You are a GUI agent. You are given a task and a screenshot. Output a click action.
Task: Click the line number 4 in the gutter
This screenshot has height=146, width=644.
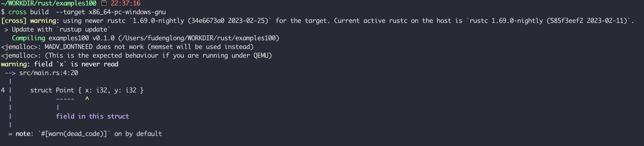click(3, 90)
